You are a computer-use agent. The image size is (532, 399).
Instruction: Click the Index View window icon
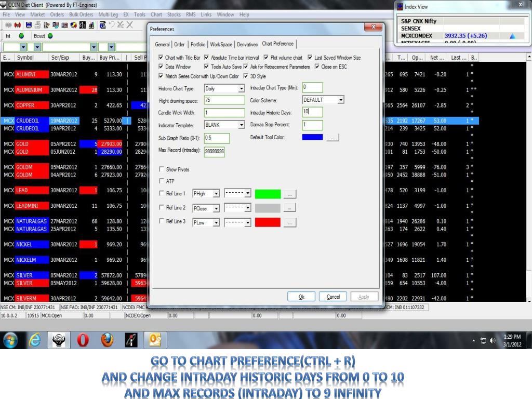pyautogui.click(x=400, y=7)
